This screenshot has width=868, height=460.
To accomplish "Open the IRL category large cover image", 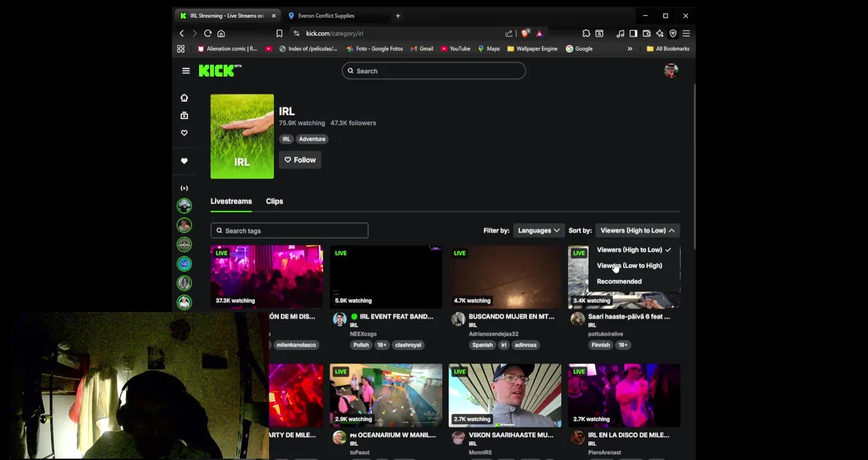I will point(242,136).
